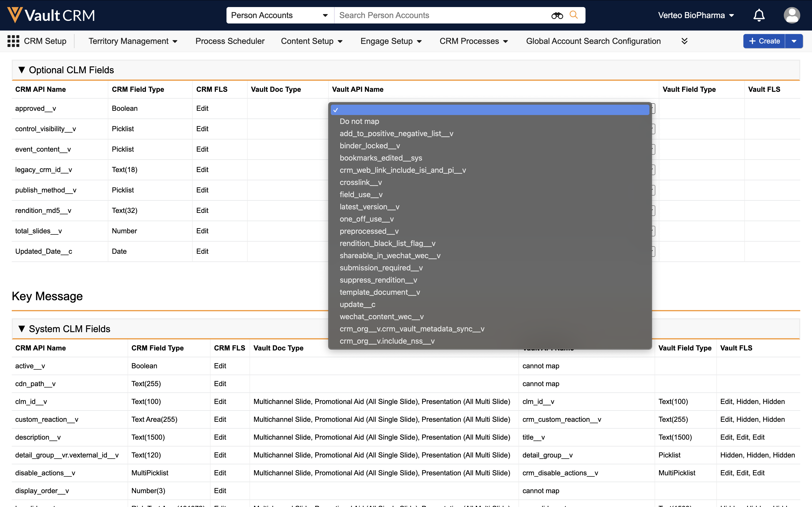This screenshot has width=812, height=507.
Task: Open the user profile avatar
Action: coord(792,15)
